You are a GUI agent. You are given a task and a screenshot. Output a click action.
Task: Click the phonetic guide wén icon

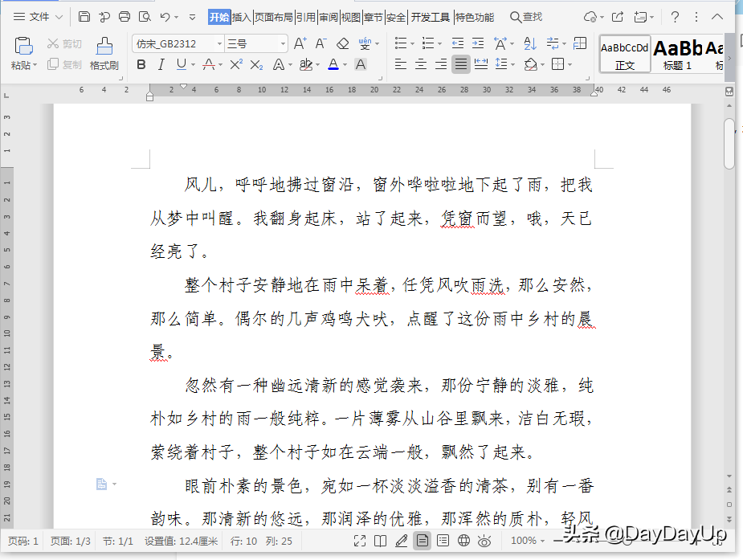click(x=365, y=43)
